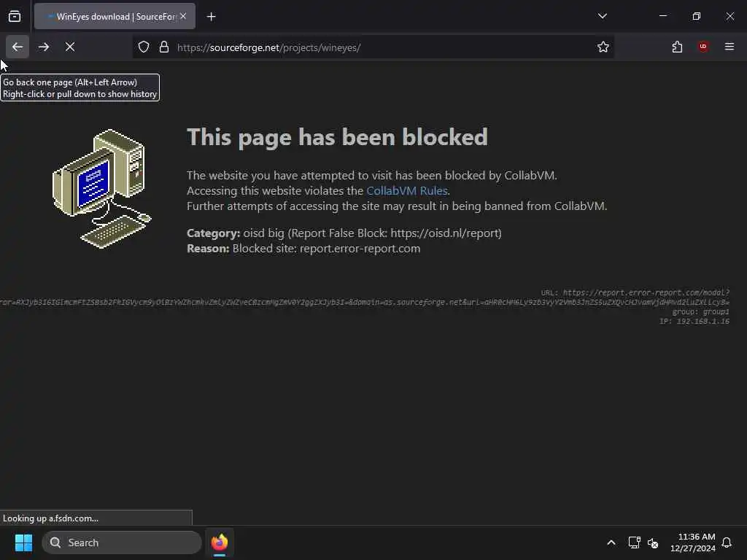Click the 'group: group1' text
This screenshot has height=560, width=747.
click(701, 312)
